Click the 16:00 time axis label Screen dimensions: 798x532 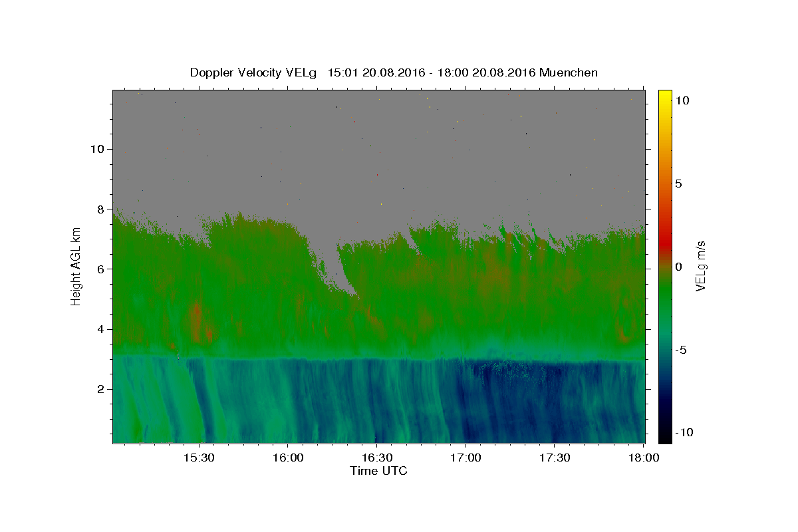click(287, 458)
